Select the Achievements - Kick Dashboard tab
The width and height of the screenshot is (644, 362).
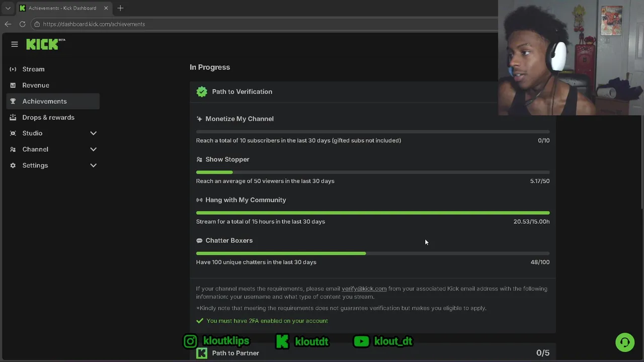click(64, 8)
